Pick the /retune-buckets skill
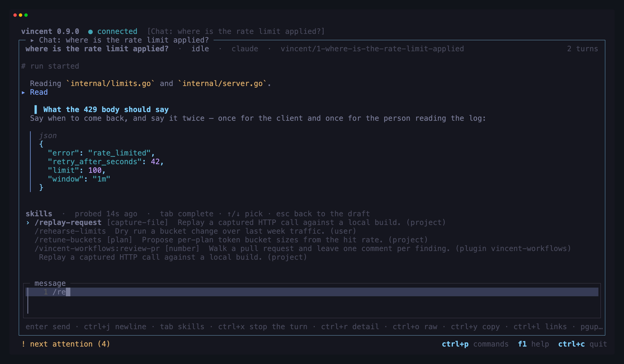 pos(231,240)
